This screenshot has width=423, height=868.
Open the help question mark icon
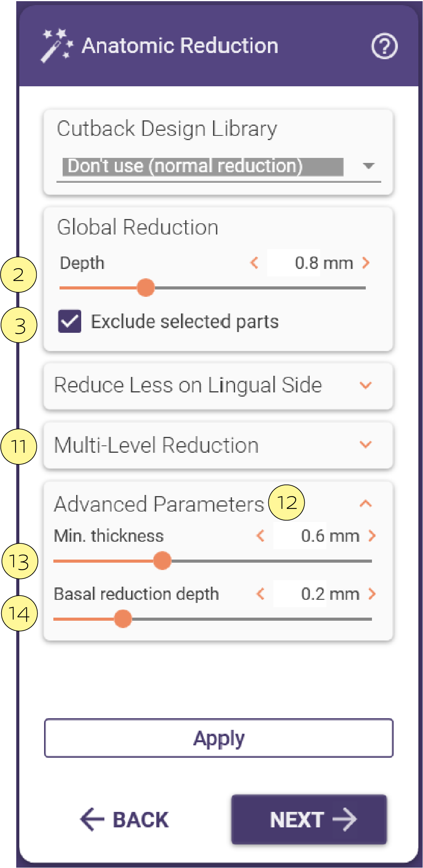coord(384,46)
